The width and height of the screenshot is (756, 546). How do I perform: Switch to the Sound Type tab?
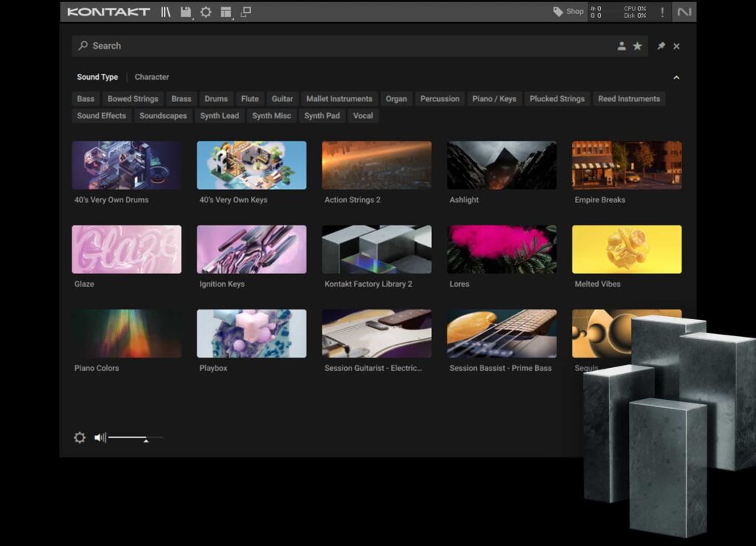click(97, 77)
